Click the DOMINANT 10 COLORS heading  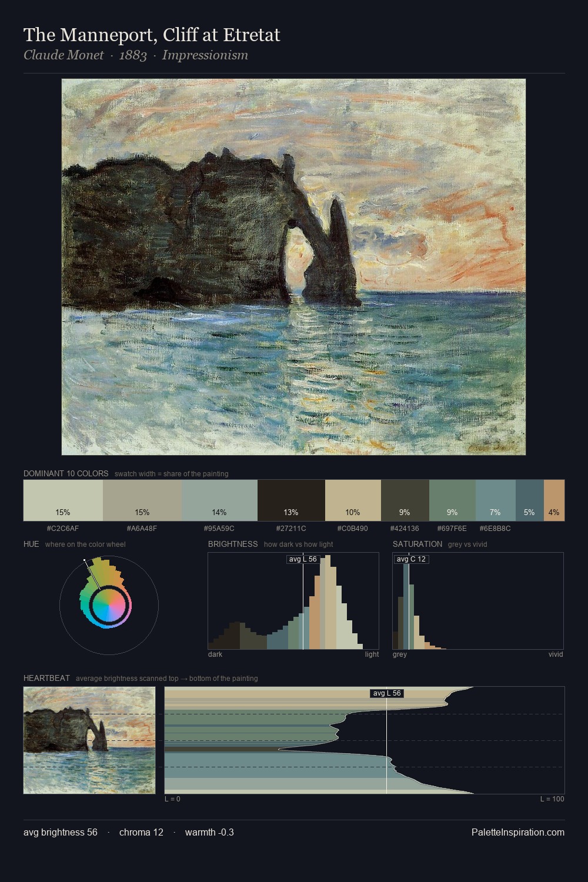(66, 473)
